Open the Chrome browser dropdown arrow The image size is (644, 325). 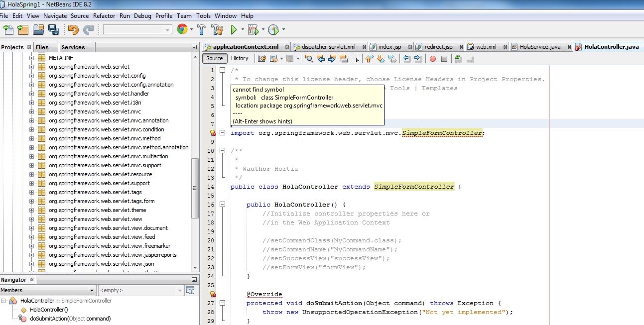[192, 30]
